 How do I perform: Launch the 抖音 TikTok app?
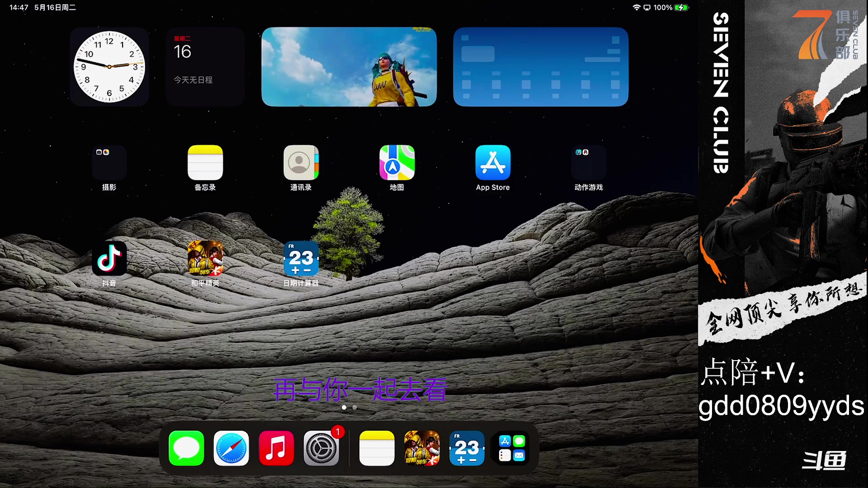tap(109, 258)
